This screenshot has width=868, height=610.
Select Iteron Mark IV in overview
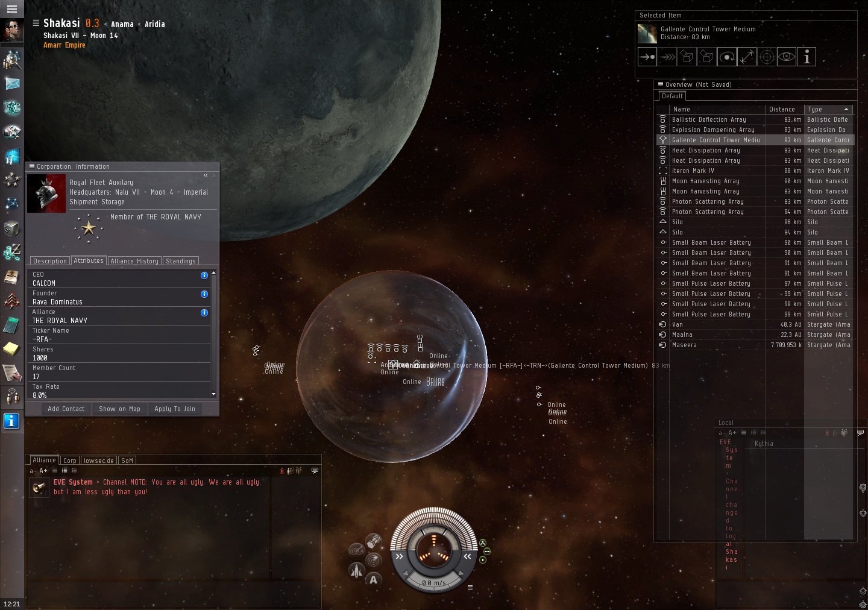pos(755,171)
